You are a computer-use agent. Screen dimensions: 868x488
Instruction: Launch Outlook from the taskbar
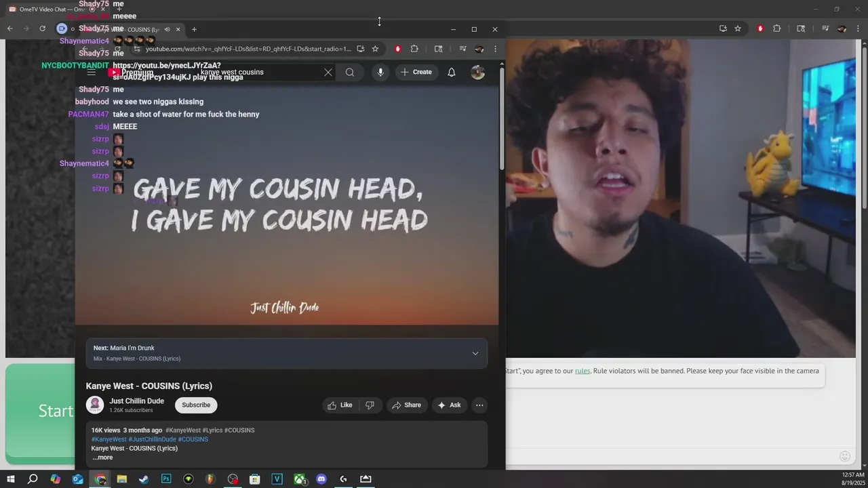coord(77,479)
